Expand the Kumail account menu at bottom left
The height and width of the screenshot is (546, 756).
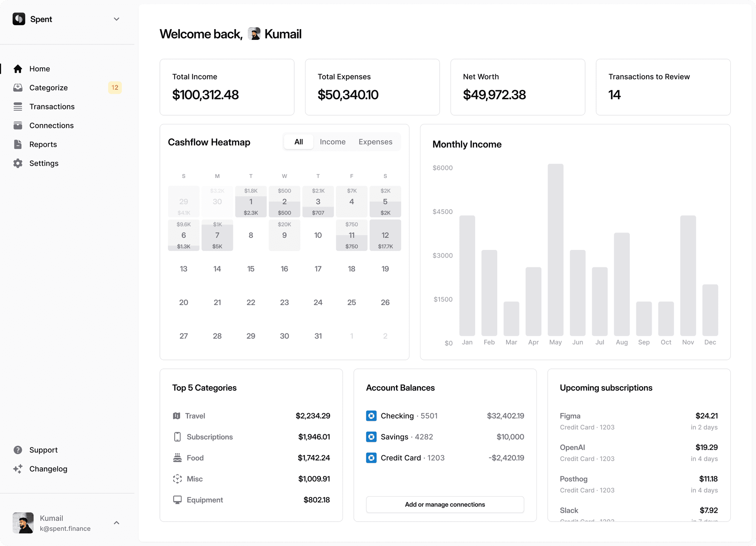[x=116, y=522]
